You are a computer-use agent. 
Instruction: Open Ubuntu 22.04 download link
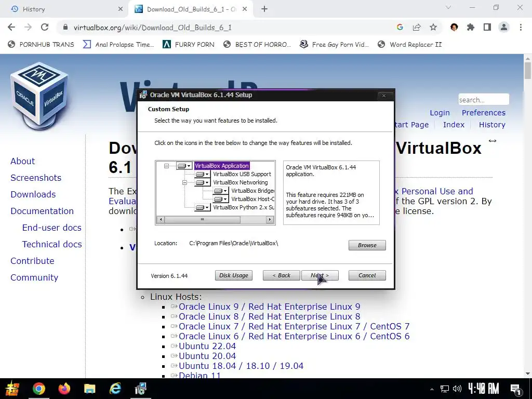(x=207, y=346)
